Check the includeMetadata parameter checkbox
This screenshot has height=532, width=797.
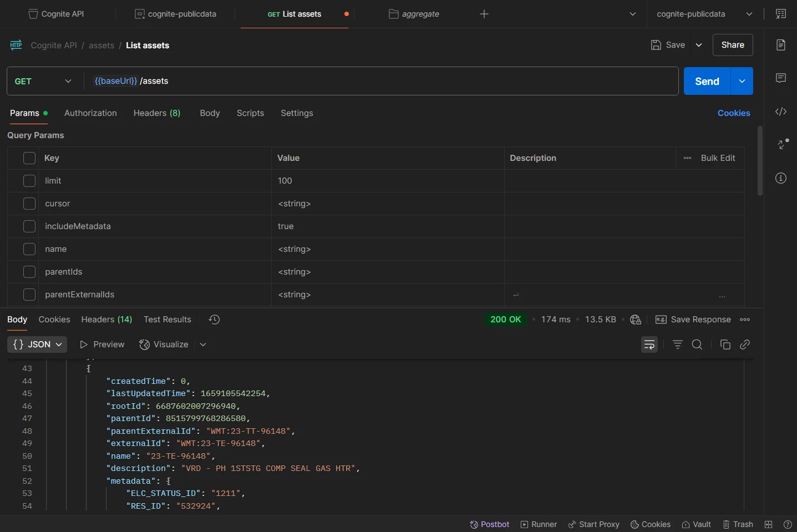pos(29,226)
